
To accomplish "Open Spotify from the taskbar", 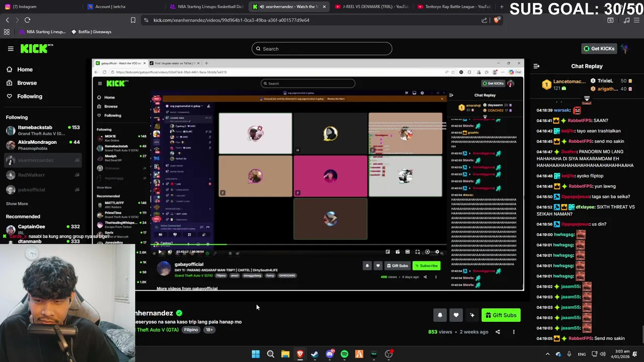I will pos(344,354).
